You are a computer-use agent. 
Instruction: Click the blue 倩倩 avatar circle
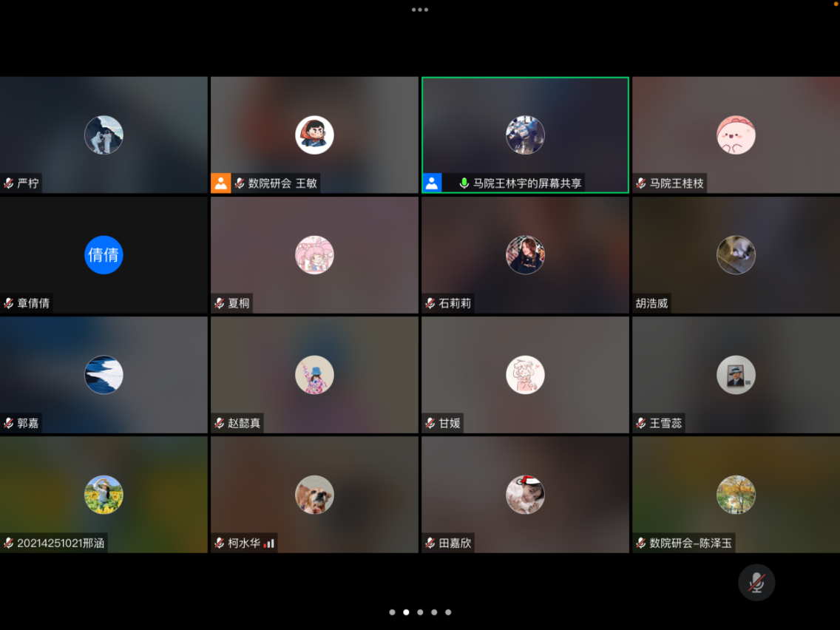tap(104, 254)
